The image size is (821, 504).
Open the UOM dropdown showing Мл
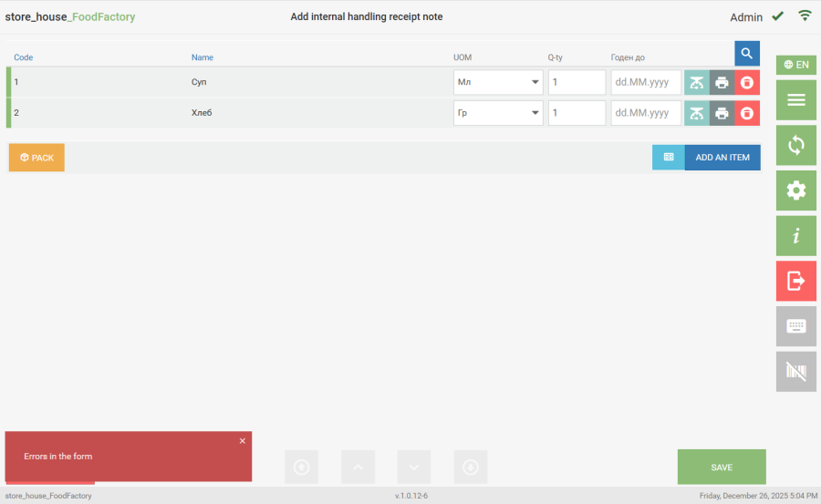click(497, 83)
